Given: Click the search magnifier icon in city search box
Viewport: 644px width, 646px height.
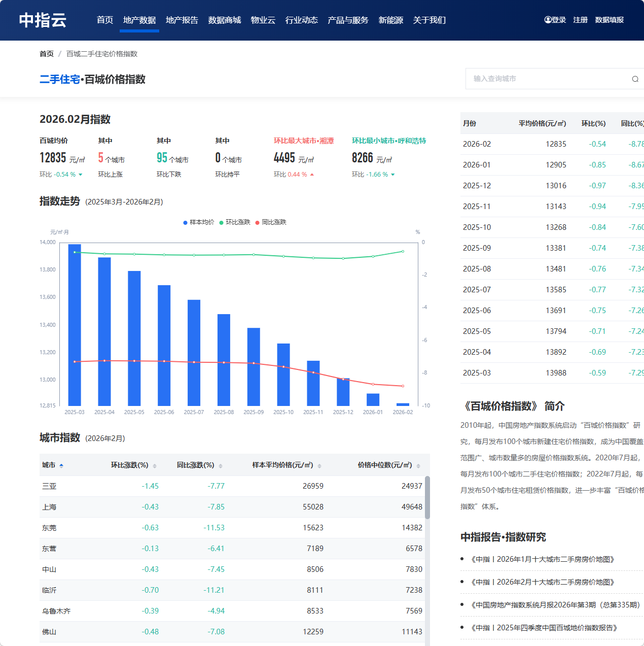Looking at the screenshot, I should [635, 79].
